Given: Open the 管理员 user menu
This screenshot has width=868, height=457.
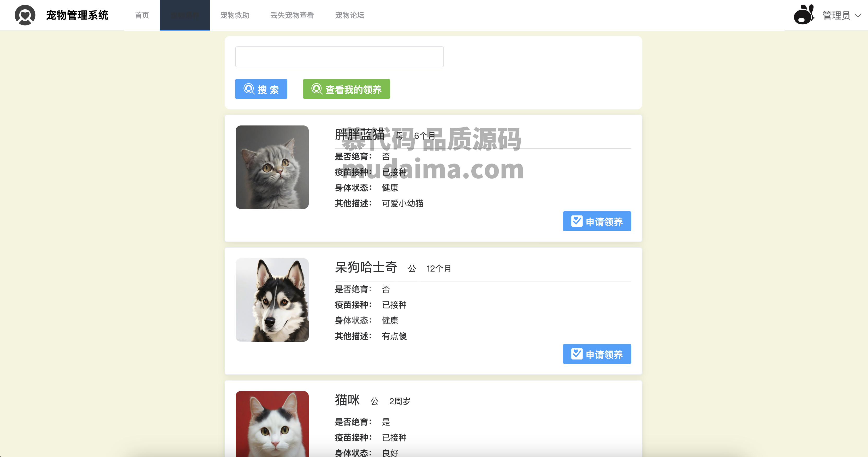Looking at the screenshot, I should (836, 15).
